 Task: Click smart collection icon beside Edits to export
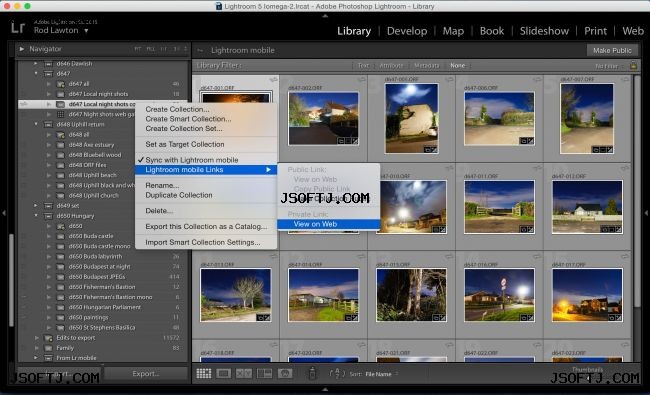tap(49, 338)
